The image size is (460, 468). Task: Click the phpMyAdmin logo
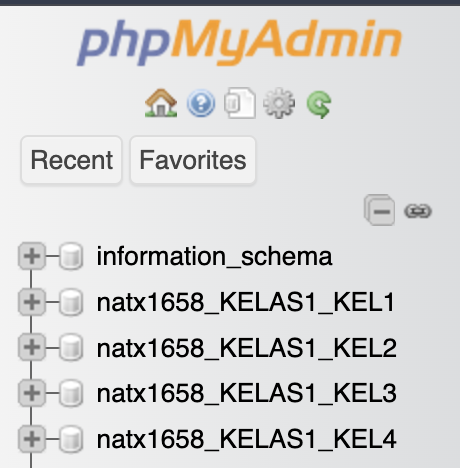239,42
